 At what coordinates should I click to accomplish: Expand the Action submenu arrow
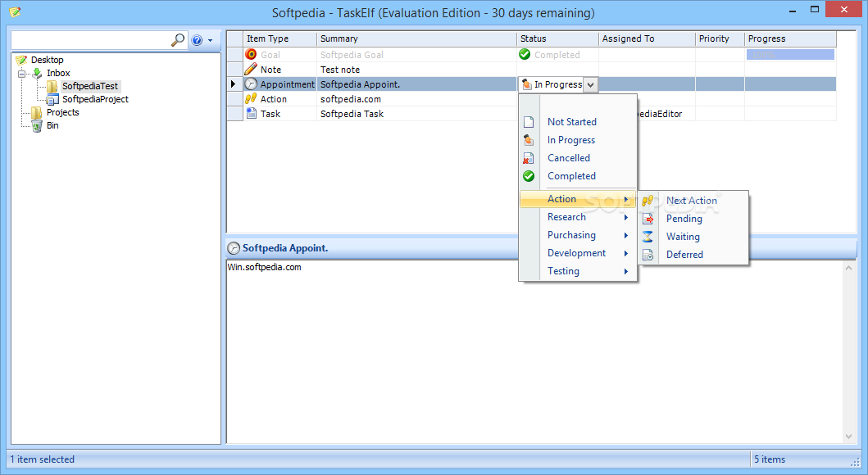pyautogui.click(x=626, y=199)
